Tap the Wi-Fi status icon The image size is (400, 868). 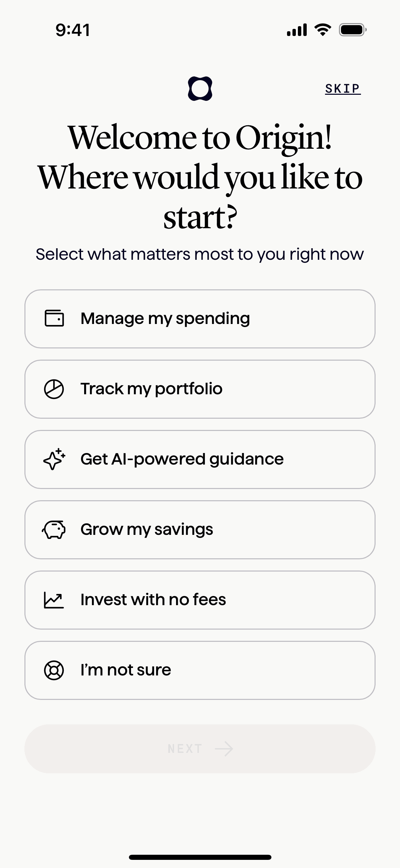pyautogui.click(x=323, y=30)
